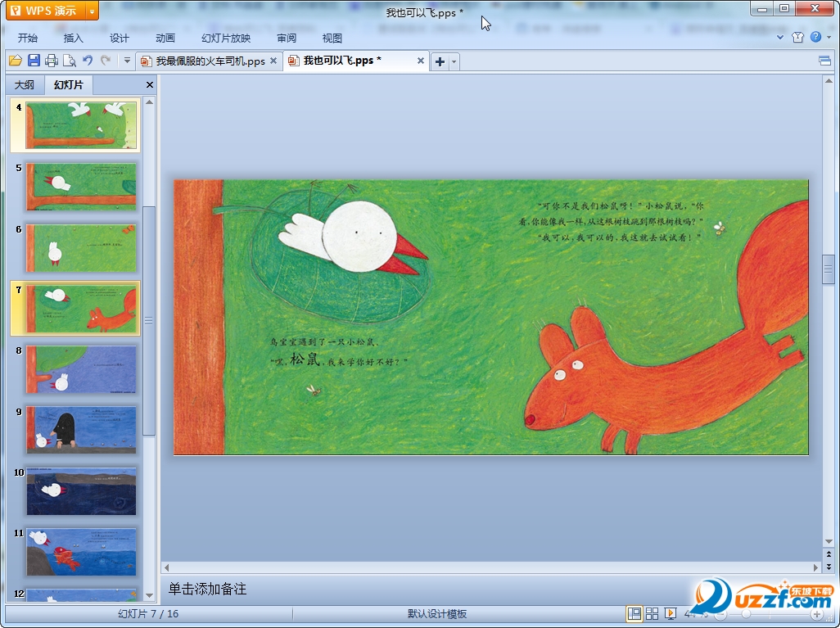
Task: Select slide 9 thumbnail with black mole
Action: click(81, 430)
